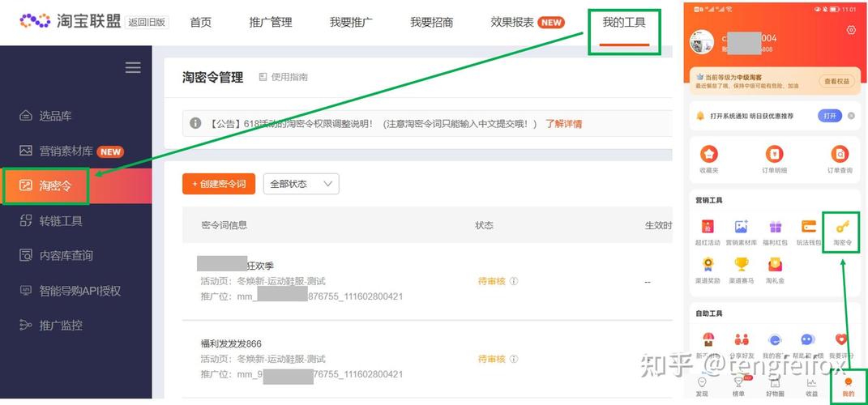868x405 pixels.
Task: Open 我要推广 in top navigation
Action: [351, 22]
